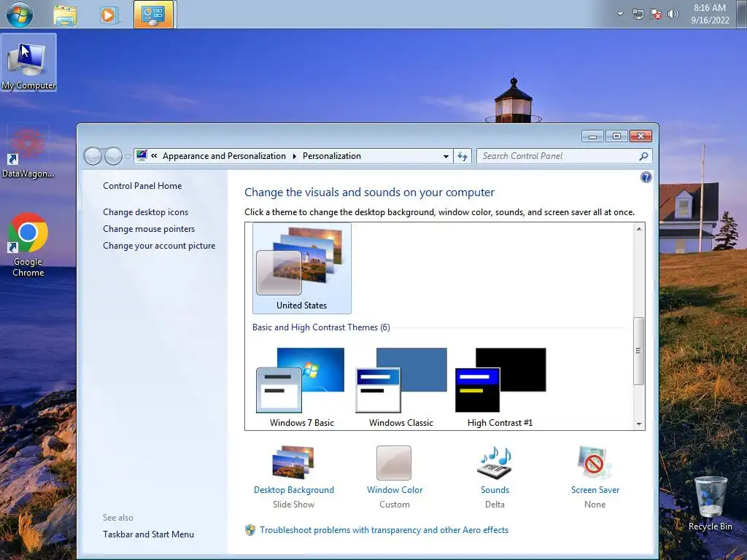
Task: Select the My Computer desktop icon
Action: (28, 63)
